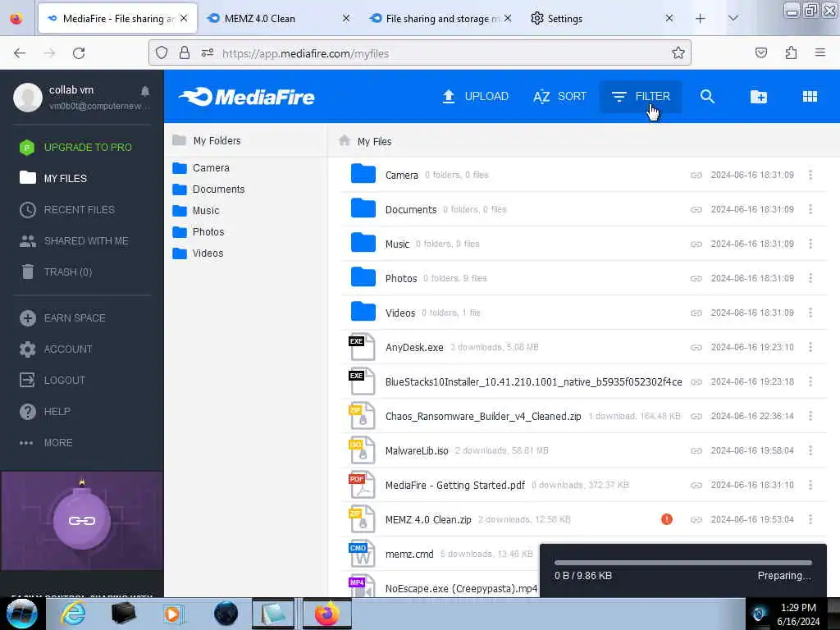
Task: Open the FILTER options dropdown
Action: 641,97
